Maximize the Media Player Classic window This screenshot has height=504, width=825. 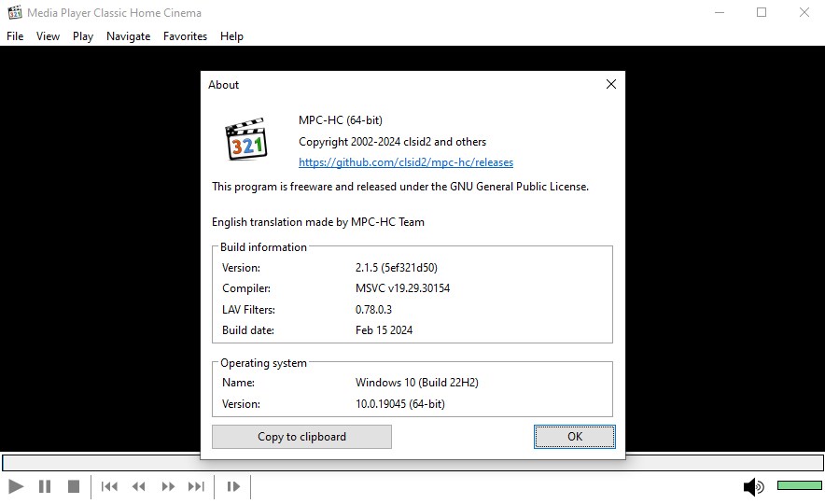point(762,12)
